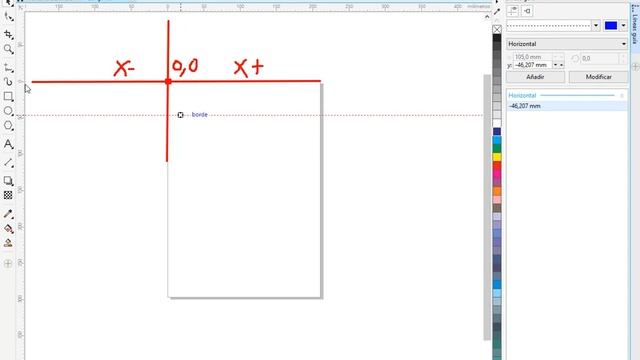Pick the white palette swatch
Image resolution: width=640 pixels, height=360 pixels.
(497, 123)
